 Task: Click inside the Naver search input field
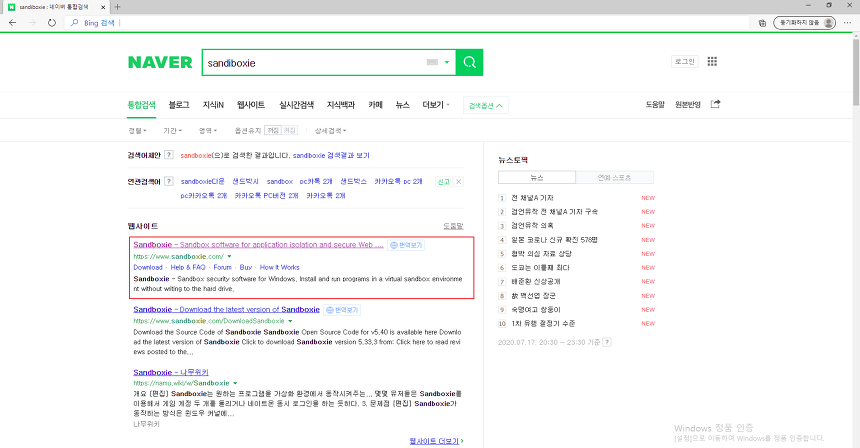point(310,62)
